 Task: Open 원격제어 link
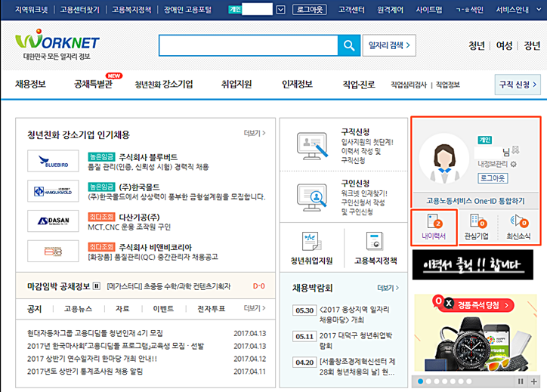click(x=390, y=9)
